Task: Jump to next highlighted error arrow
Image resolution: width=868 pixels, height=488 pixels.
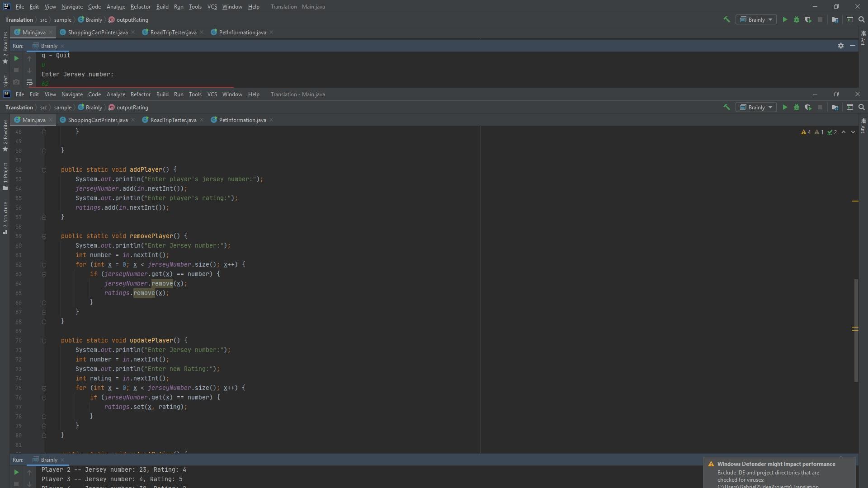Action: 853,132
